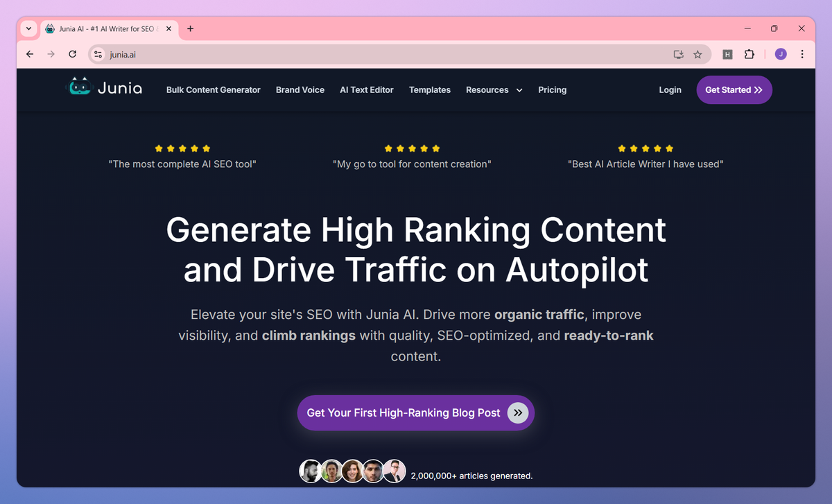Maximize the browser window
Viewport: 832px width, 504px height.
click(774, 28)
